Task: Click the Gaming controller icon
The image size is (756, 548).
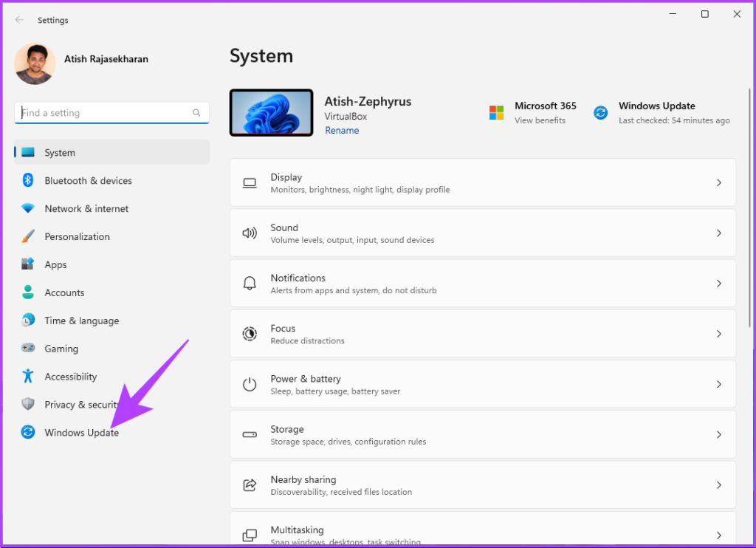Action: click(28, 349)
